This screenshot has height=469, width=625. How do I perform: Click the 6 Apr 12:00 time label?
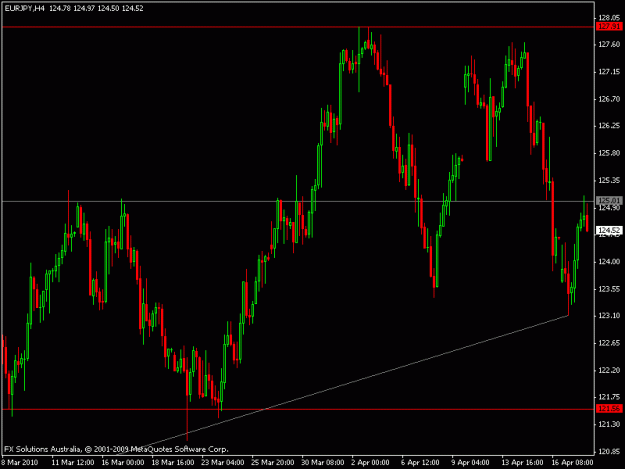click(x=420, y=462)
